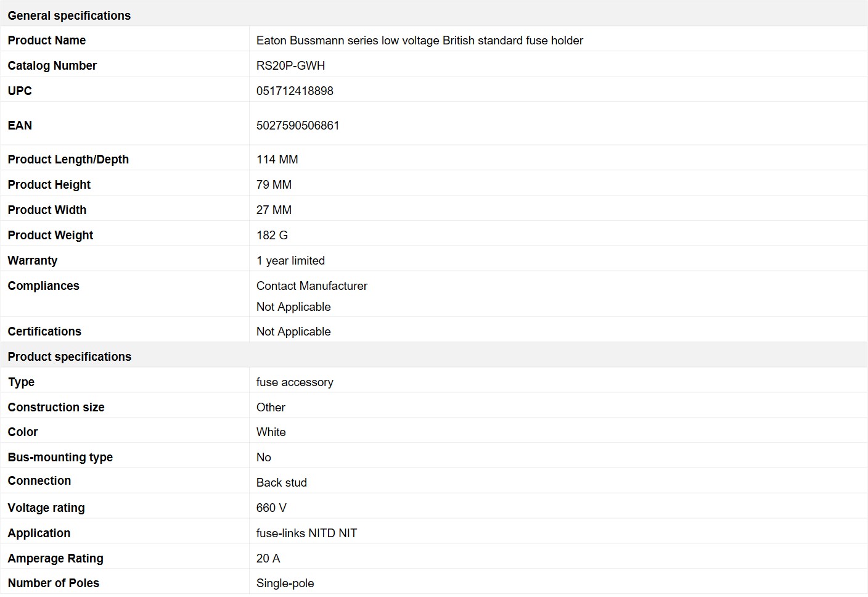Click the 'Type' label
Screen dimensions: 868x597
[x=21, y=382]
